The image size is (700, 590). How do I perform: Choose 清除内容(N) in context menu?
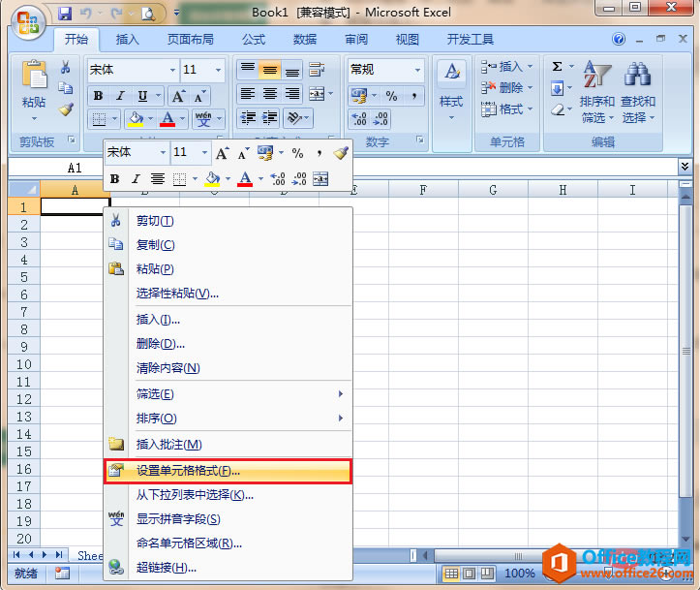pos(228,368)
